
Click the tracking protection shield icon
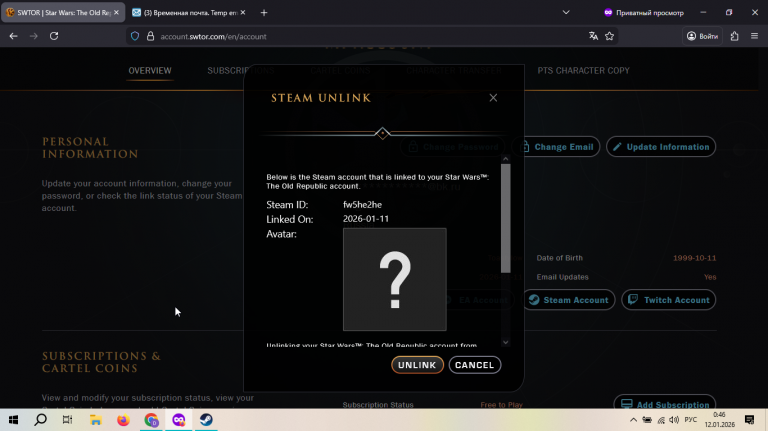135,36
